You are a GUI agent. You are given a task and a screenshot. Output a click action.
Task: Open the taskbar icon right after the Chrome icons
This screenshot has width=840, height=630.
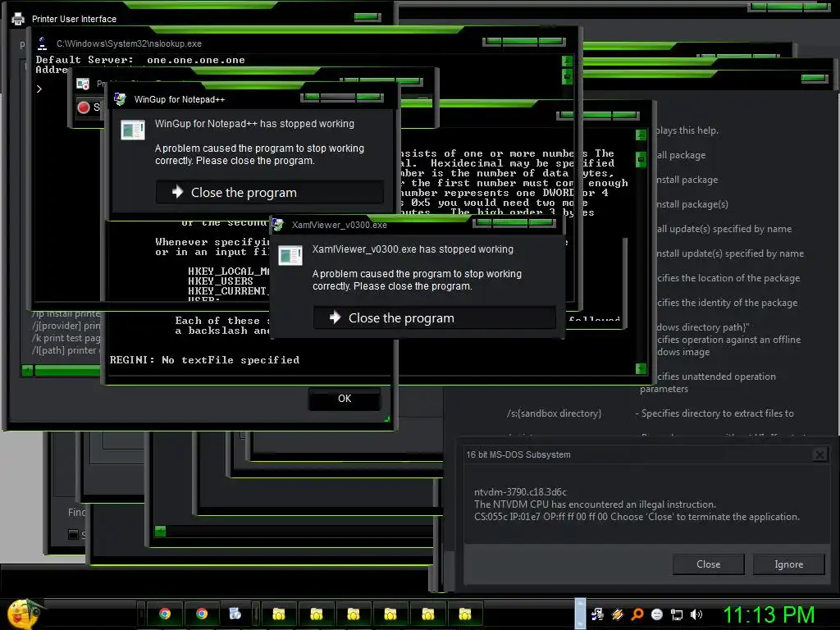click(x=235, y=614)
